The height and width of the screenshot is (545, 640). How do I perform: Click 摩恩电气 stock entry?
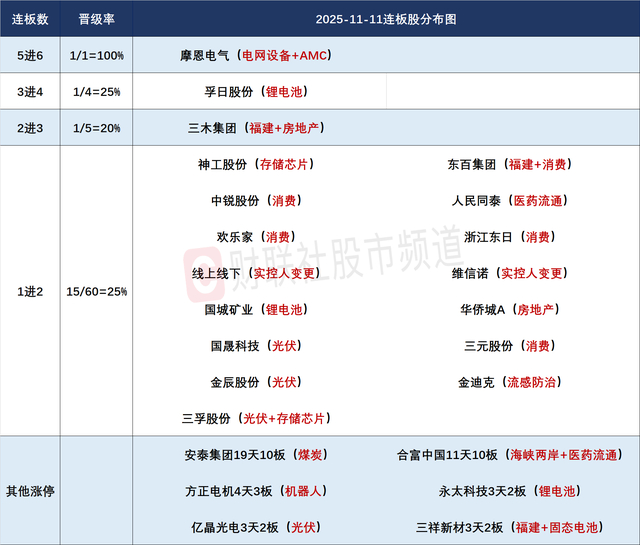point(256,56)
